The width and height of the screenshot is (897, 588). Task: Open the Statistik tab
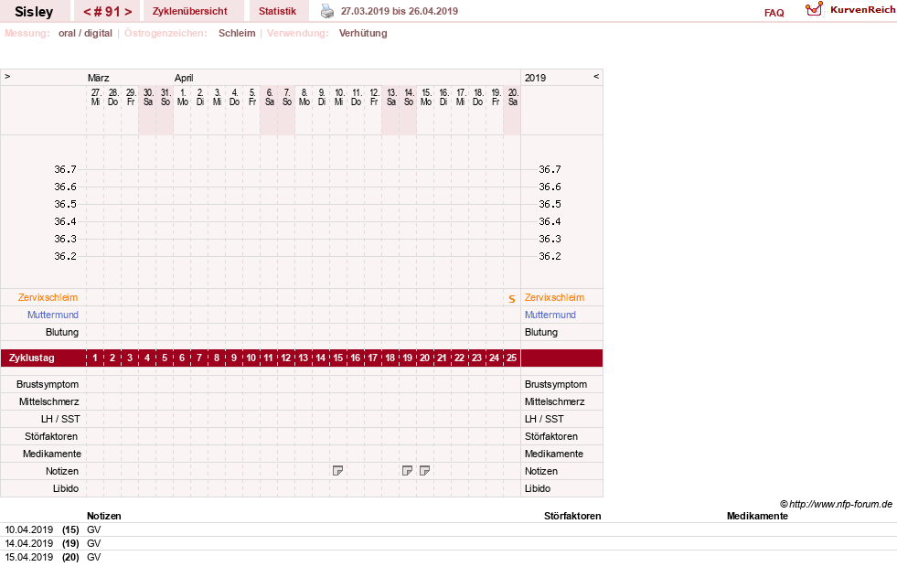tap(277, 12)
